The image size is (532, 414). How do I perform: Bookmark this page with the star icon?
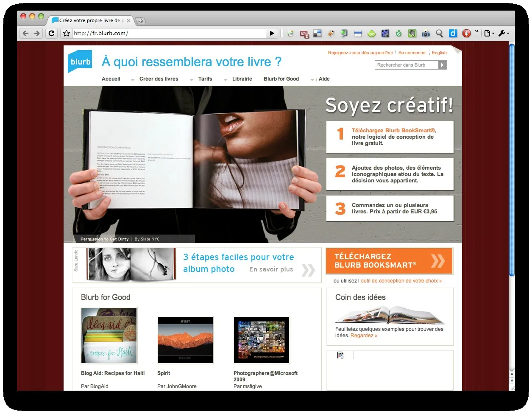pyautogui.click(x=66, y=33)
